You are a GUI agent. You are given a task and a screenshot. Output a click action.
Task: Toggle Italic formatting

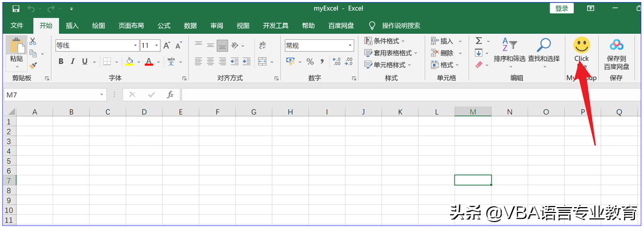coord(73,61)
